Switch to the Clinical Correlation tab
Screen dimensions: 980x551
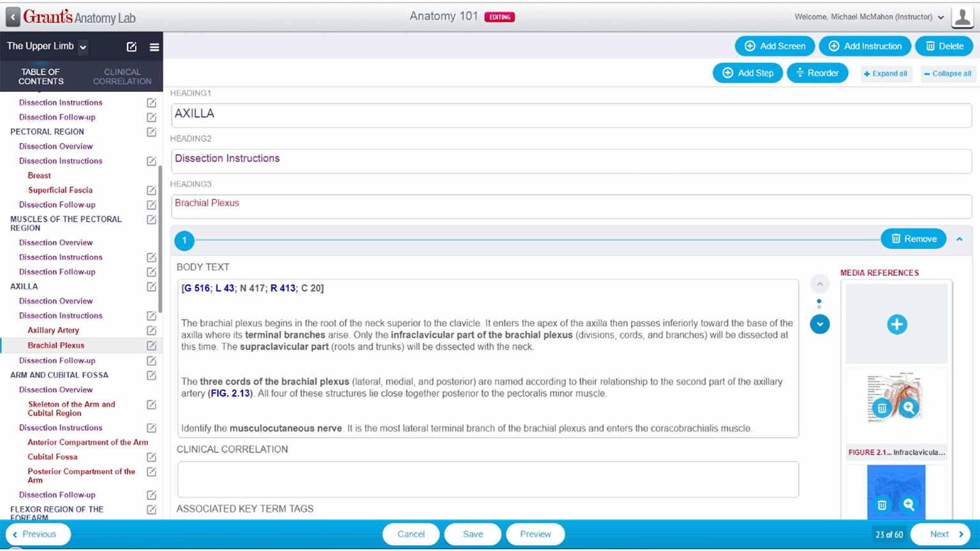point(122,77)
